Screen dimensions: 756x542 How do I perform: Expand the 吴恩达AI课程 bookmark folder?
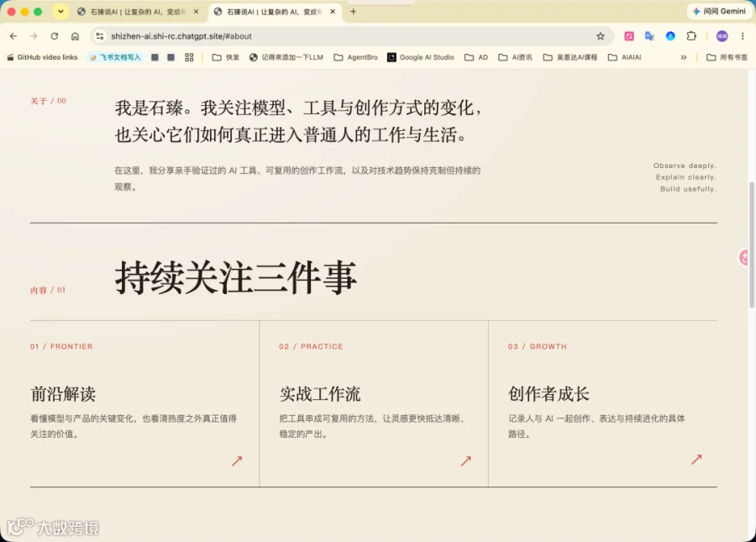570,57
